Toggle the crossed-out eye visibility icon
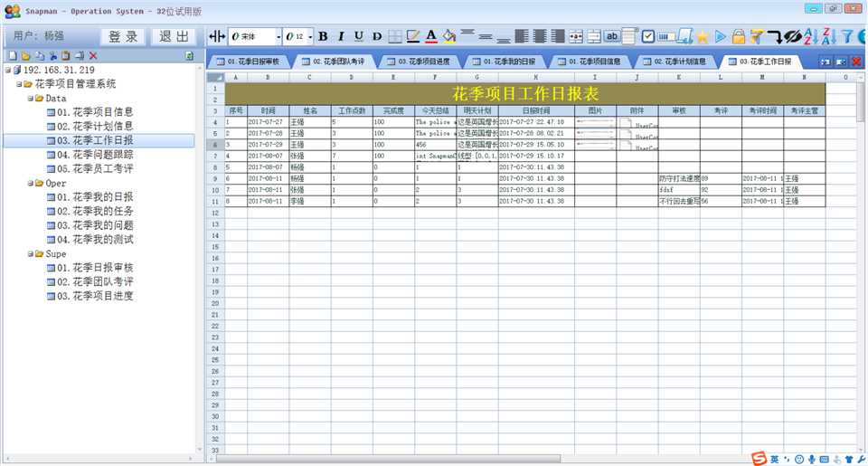 (792, 36)
